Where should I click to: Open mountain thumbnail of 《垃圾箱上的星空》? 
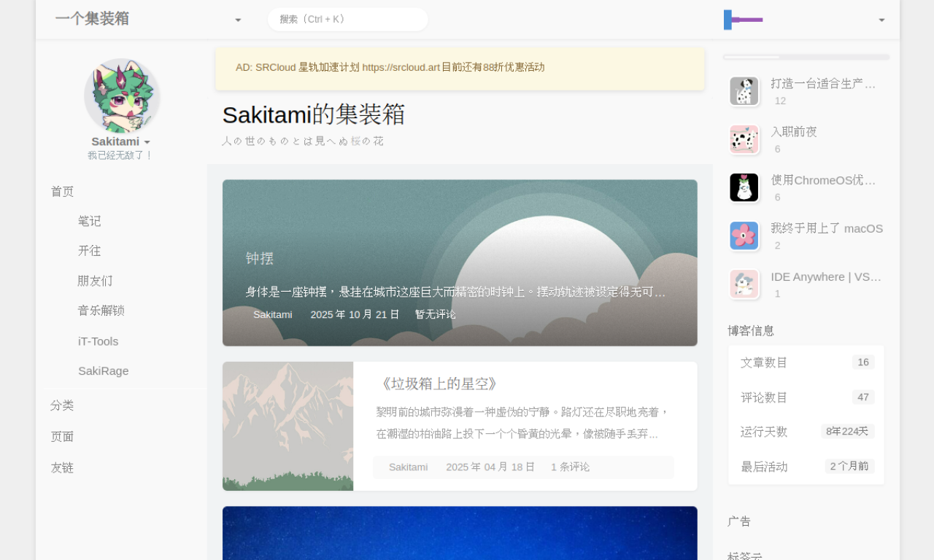click(x=287, y=426)
